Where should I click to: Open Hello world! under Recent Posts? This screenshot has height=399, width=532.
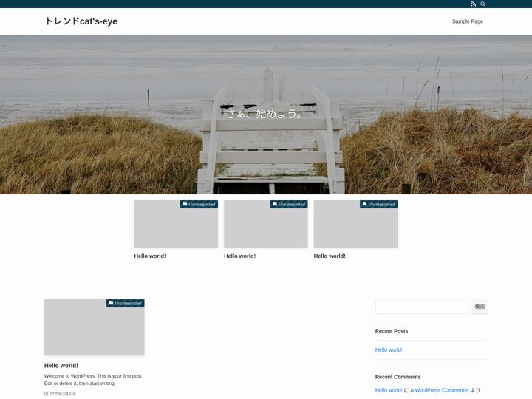[x=389, y=349]
